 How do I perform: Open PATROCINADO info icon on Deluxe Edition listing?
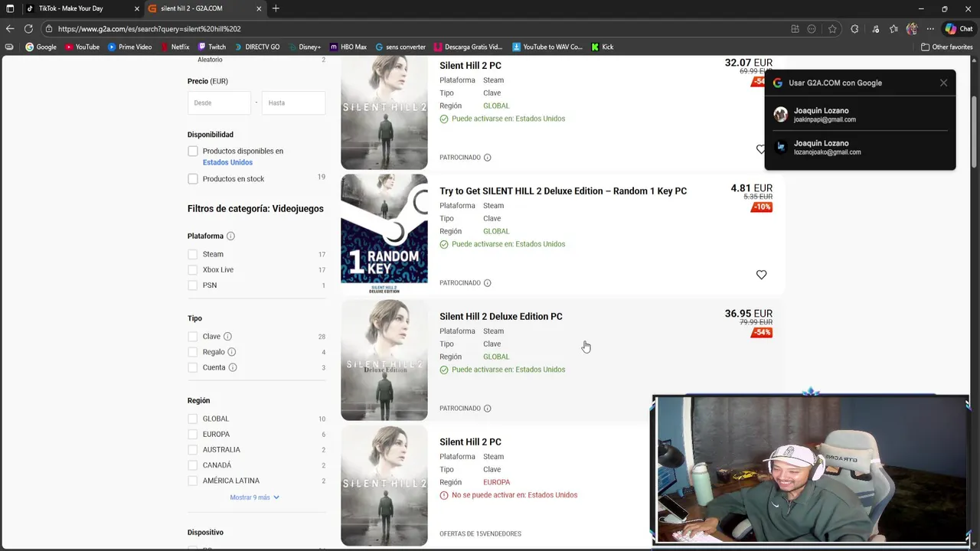[x=487, y=409]
